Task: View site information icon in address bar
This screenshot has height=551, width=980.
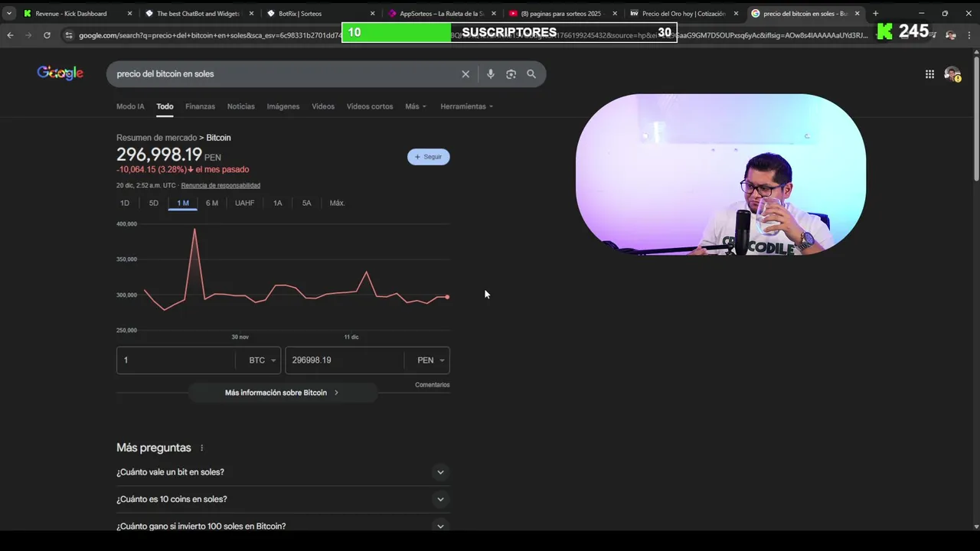Action: coord(69,35)
